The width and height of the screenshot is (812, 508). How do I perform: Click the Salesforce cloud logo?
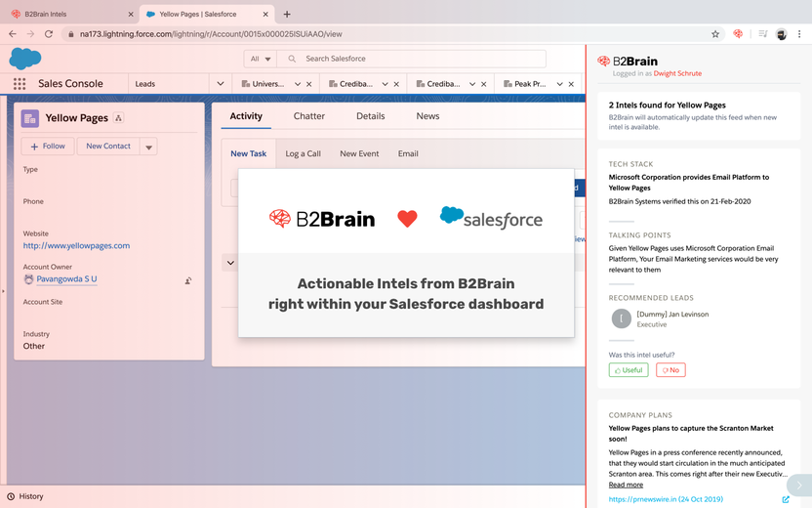pyautogui.click(x=24, y=59)
